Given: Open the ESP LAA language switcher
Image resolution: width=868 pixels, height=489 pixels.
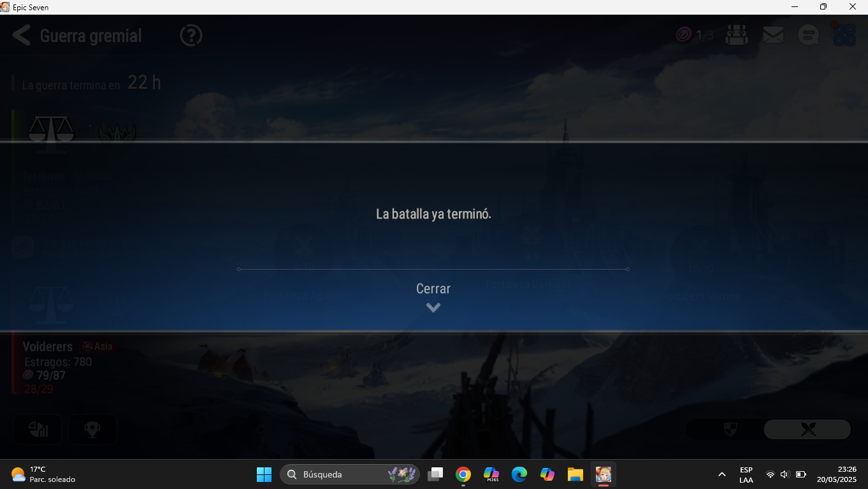Looking at the screenshot, I should coord(746,474).
